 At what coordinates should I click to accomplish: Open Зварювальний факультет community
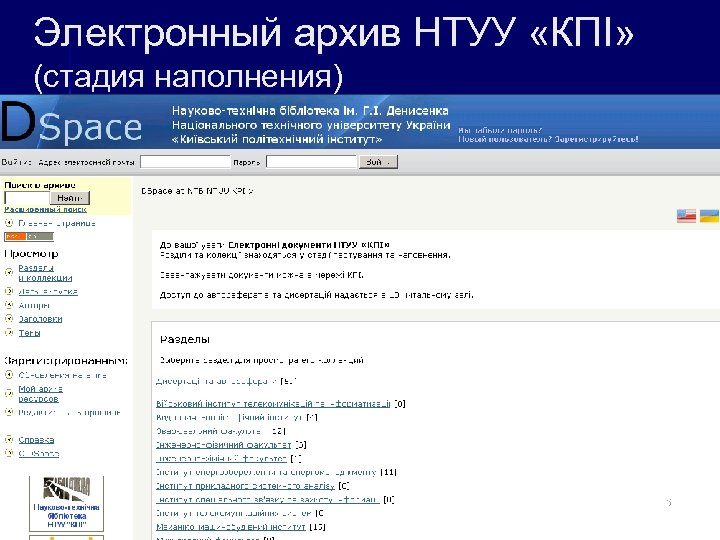click(x=208, y=431)
